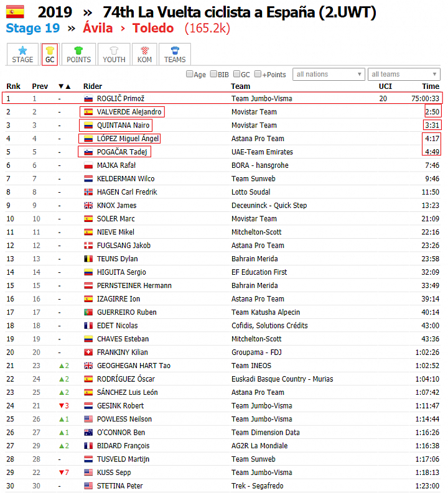448x493 pixels.
Task: Click USA flag beside STETINA Peter
Action: (x=88, y=486)
